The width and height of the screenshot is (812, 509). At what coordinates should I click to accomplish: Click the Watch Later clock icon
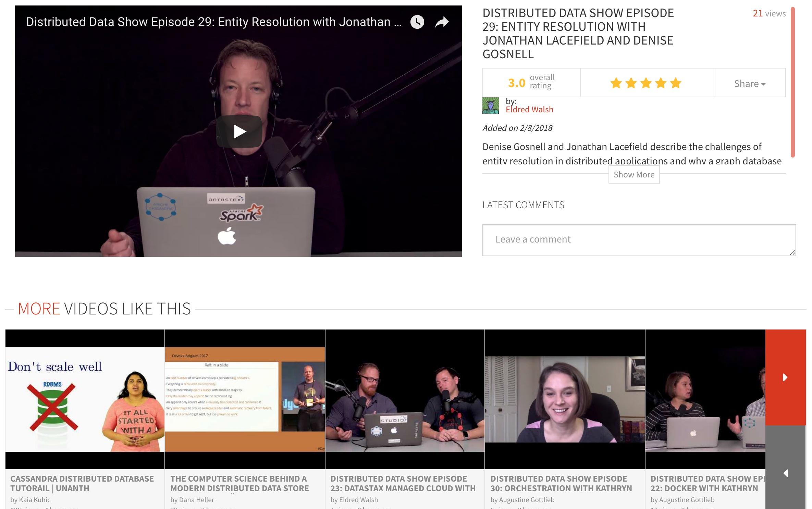[x=417, y=22]
